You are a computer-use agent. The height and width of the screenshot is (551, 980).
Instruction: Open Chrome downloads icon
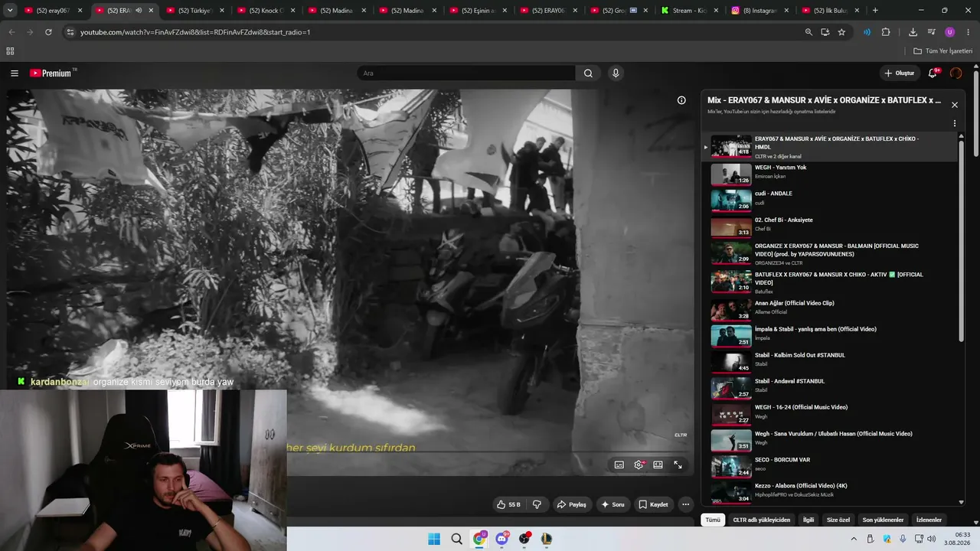[913, 32]
